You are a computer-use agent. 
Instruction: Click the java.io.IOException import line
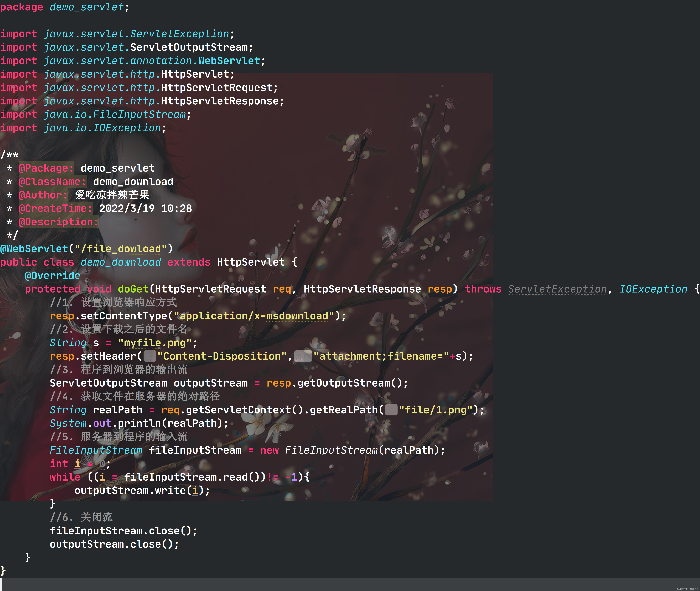coord(83,128)
